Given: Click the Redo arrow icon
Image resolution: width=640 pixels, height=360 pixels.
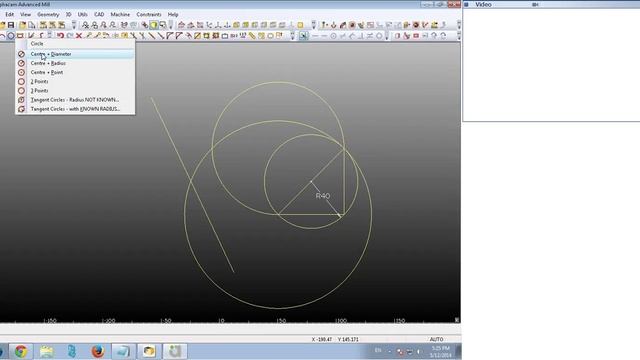Looking at the screenshot, I should click(x=70, y=36).
